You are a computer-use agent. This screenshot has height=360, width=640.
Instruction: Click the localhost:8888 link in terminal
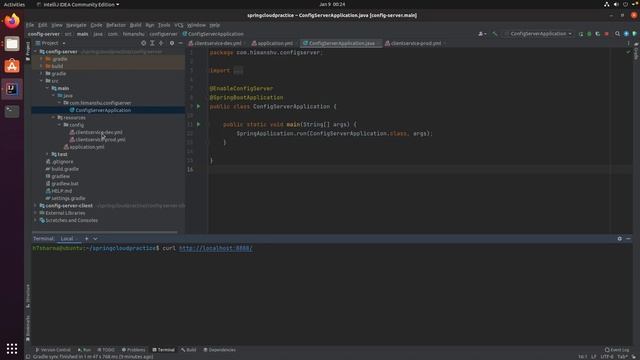pos(215,248)
